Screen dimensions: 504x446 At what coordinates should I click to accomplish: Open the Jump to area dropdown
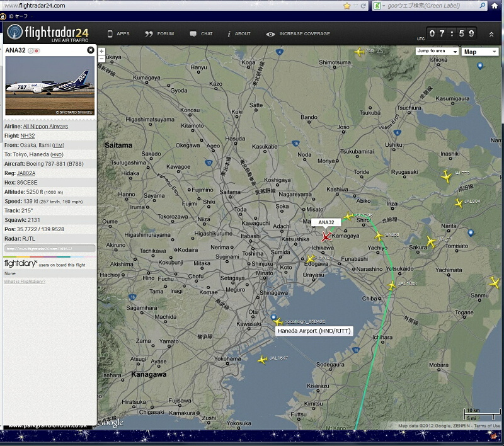pyautogui.click(x=437, y=51)
